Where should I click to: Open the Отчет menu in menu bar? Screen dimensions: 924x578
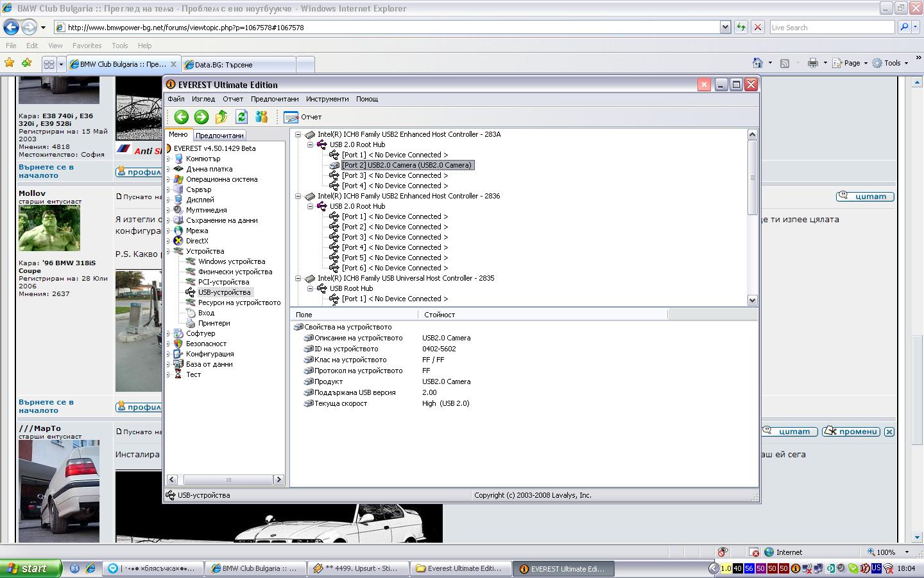233,99
